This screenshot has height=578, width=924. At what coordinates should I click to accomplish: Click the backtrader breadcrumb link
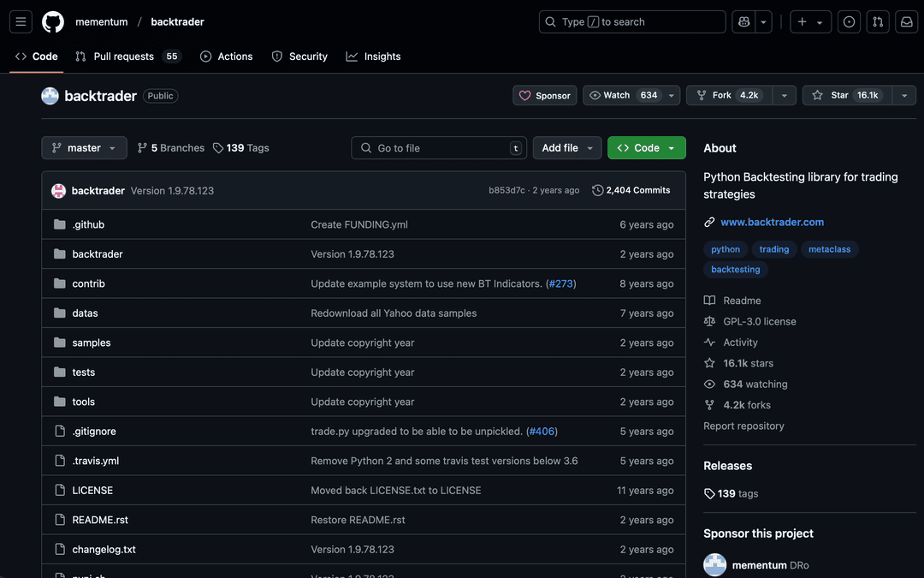point(177,21)
